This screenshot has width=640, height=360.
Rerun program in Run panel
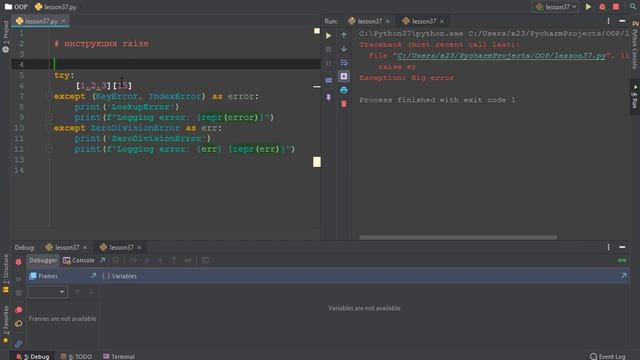tap(329, 36)
